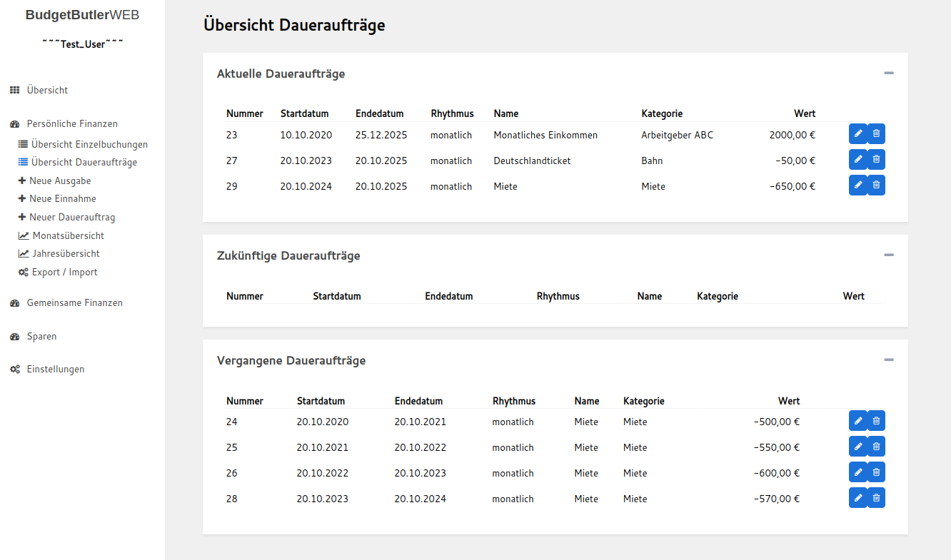Screen dimensions: 951x560
Task: Click the Persönliche Finanzen globe icon
Action: 14,123
